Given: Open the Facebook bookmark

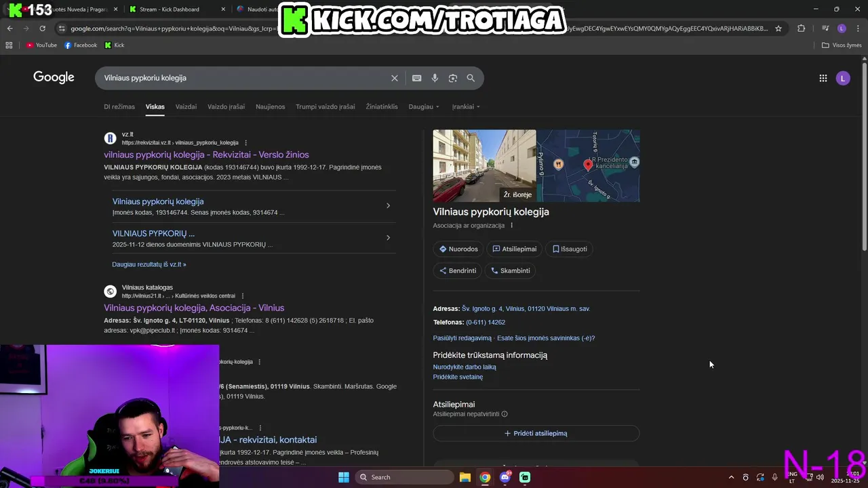Looking at the screenshot, I should coord(81,45).
